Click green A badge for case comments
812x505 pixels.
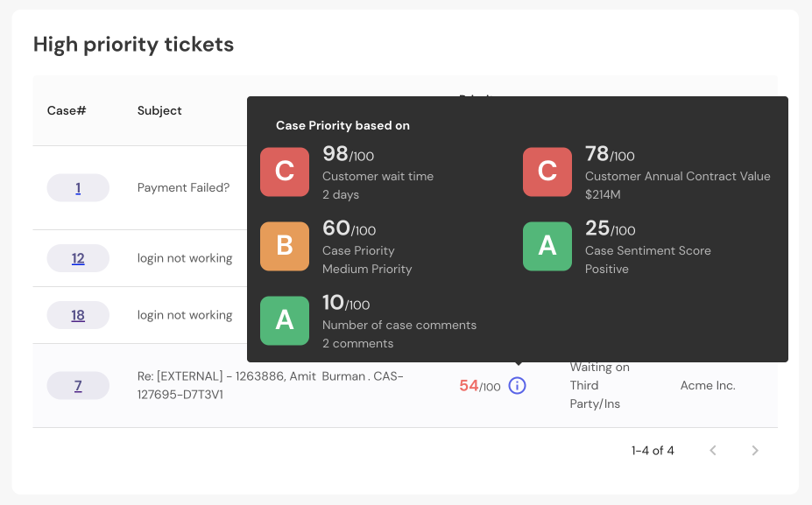pyautogui.click(x=285, y=320)
